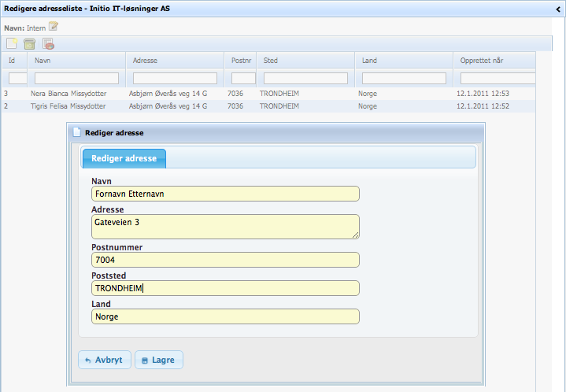Image resolution: width=566 pixels, height=392 pixels.
Task: Click the Poststed field with TRONDHEIM
Action: click(225, 288)
